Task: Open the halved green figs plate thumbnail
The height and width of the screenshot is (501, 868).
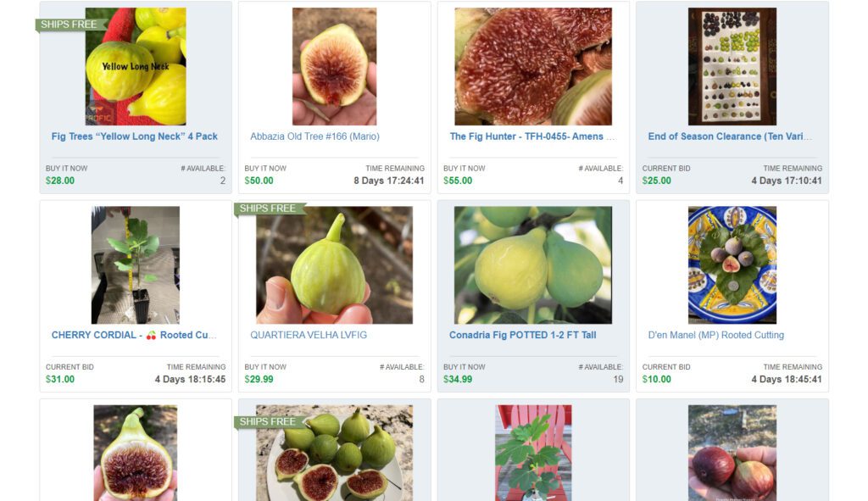Action: tap(334, 453)
